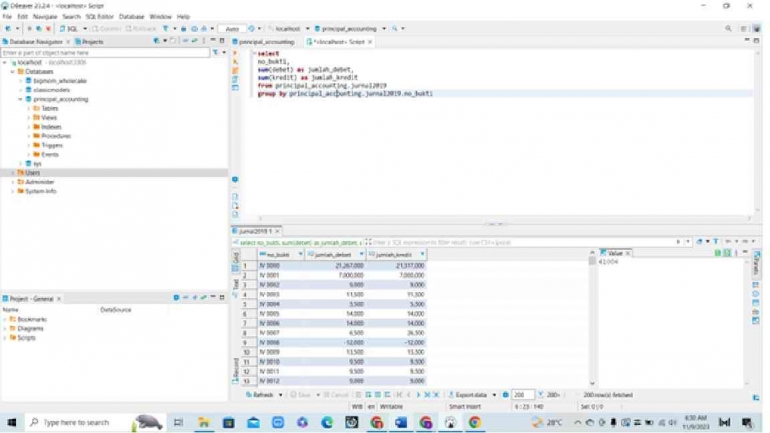Open the SQL Editor menu
This screenshot has width=770, height=433.
(99, 17)
